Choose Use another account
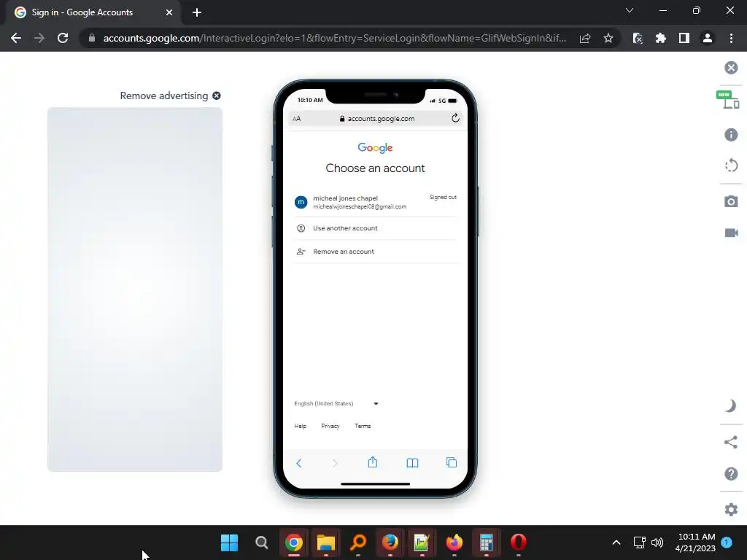The height and width of the screenshot is (560, 747). click(x=376, y=228)
